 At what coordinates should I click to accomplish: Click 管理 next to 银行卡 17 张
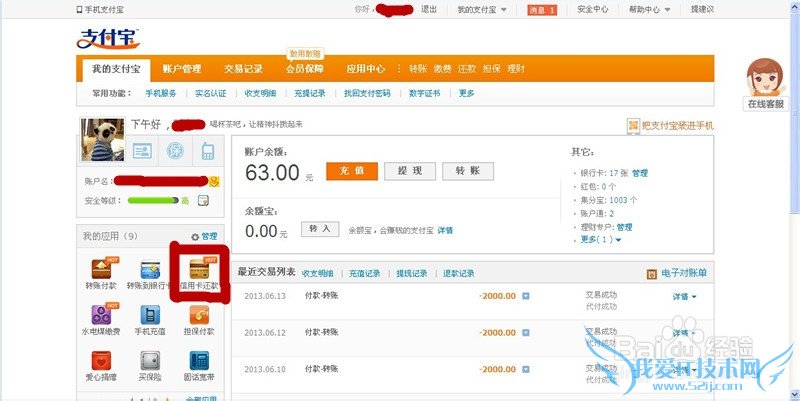(x=640, y=173)
